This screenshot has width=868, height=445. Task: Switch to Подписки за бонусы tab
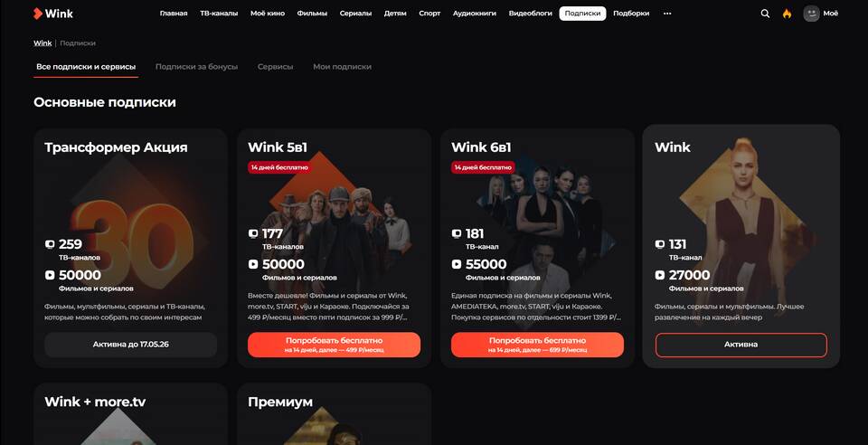click(x=196, y=66)
